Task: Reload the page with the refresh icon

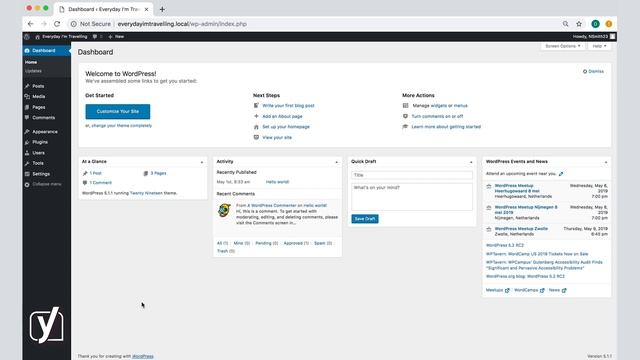Action: 57,24
